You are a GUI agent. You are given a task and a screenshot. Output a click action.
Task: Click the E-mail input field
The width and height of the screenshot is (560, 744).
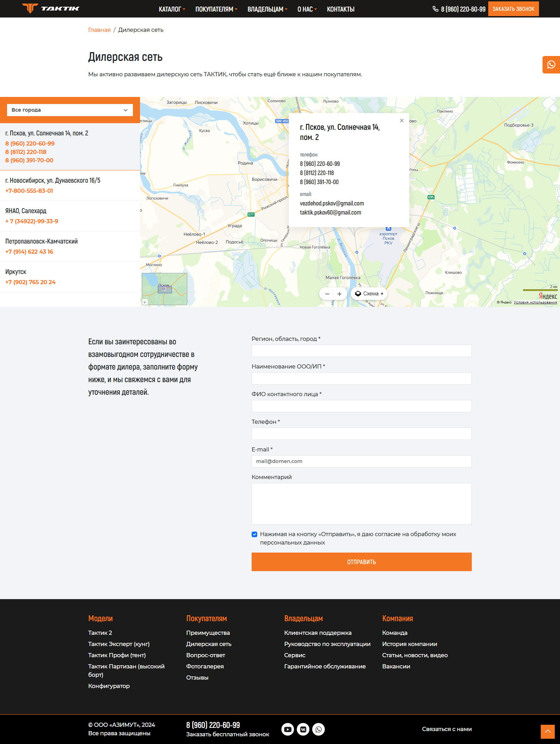click(x=362, y=462)
